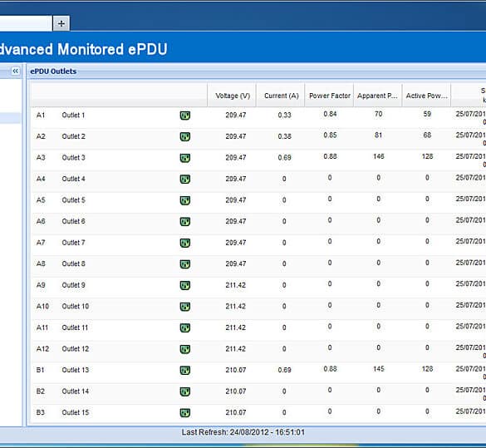Click the green outlet icon for Outlet 11
The image size is (486, 448).
(x=185, y=327)
